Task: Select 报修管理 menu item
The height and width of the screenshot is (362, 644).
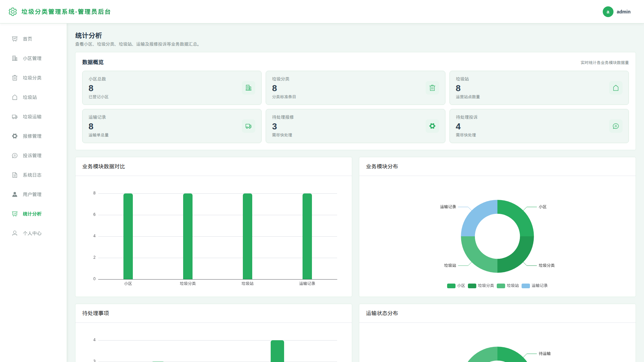Action: pos(34,136)
